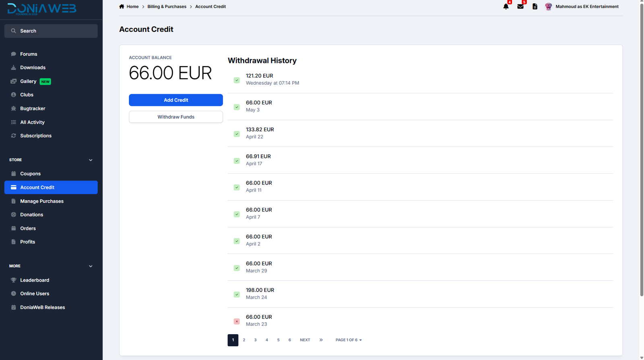Open Manage Purchases in the sidebar
Image resolution: width=644 pixels, height=360 pixels.
point(42,201)
